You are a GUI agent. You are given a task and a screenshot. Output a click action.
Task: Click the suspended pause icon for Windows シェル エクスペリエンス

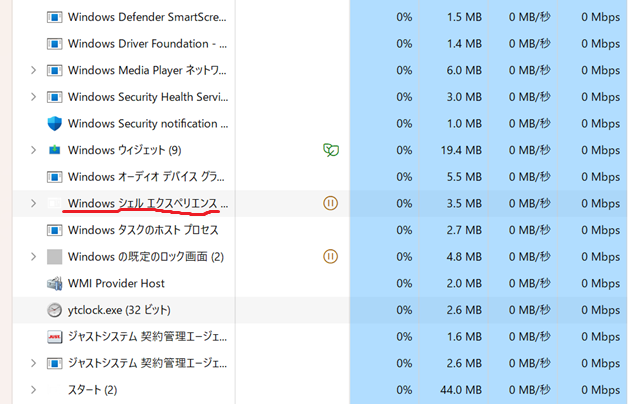pyautogui.click(x=330, y=203)
